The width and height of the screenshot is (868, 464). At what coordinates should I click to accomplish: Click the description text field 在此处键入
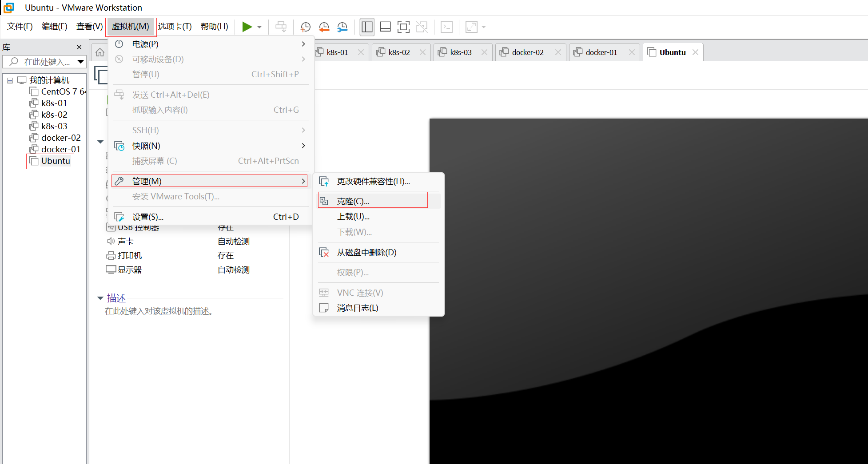tap(159, 311)
